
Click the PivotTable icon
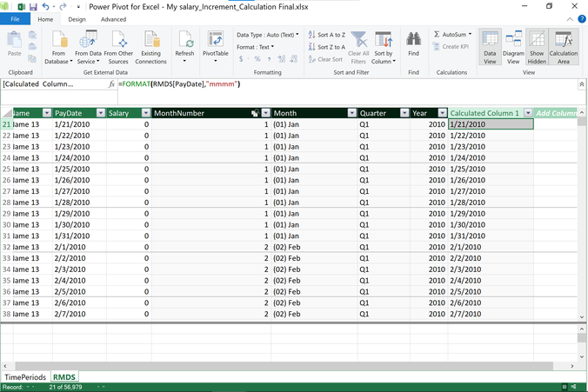click(x=216, y=40)
